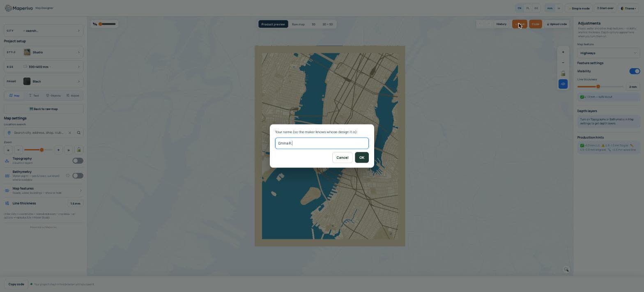Select the 2D + 3D view tab

click(328, 24)
